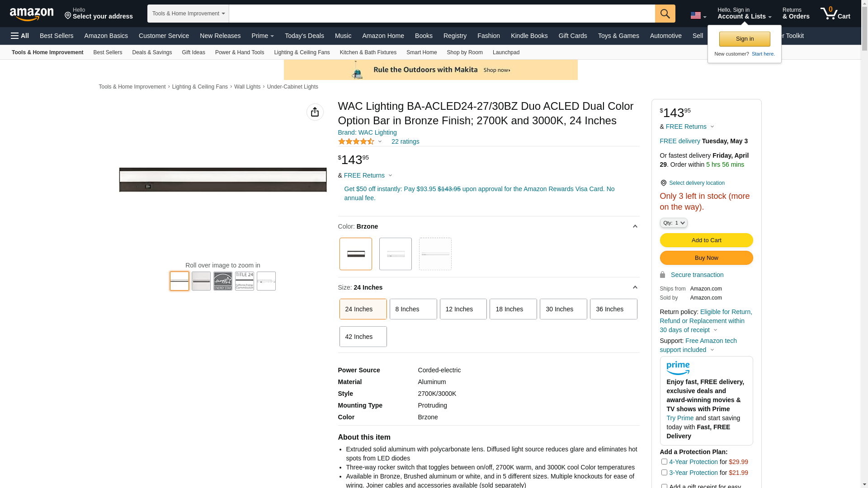
Task: Choose the 36 Inches size option
Action: [613, 309]
